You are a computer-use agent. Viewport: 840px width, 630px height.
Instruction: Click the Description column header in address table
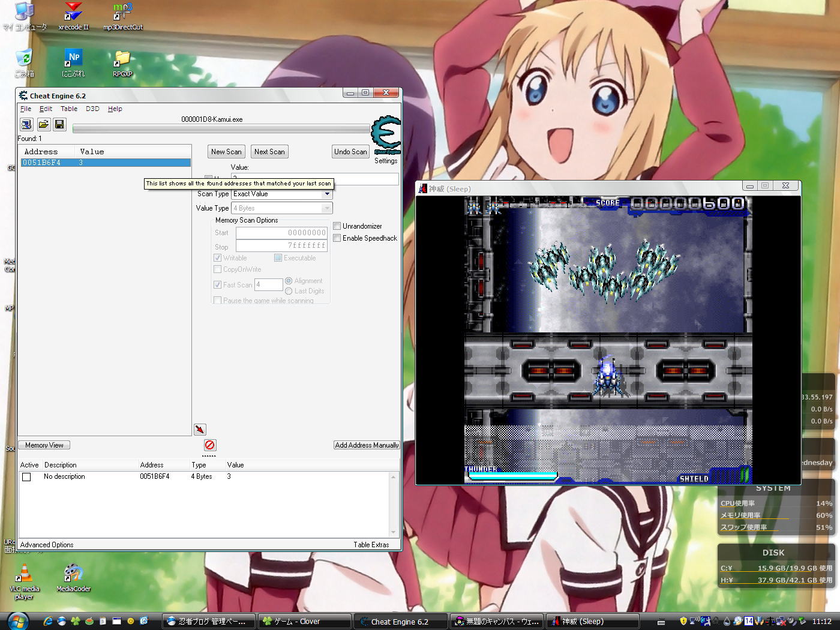pos(61,465)
